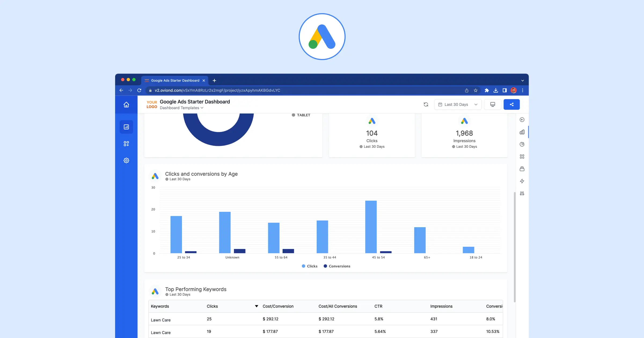Open browser extensions puzzle icon
Viewport: 644px width, 338px height.
coord(487,90)
